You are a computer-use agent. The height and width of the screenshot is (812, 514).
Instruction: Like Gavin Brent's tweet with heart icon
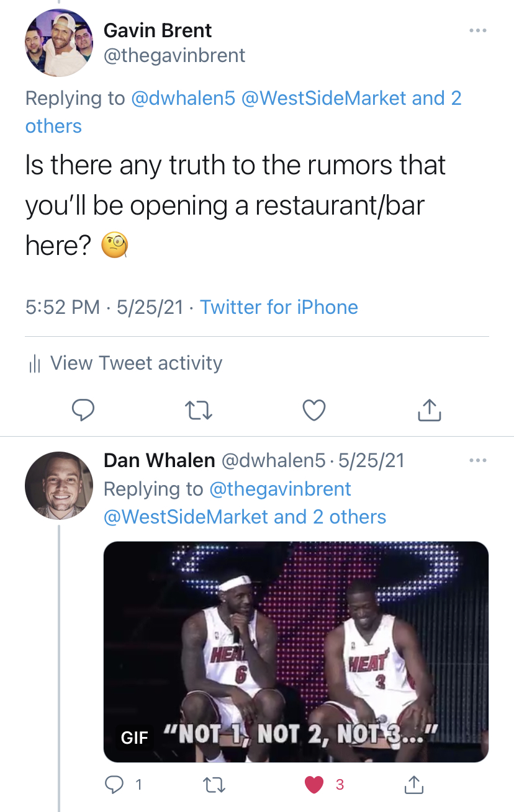[x=314, y=409]
